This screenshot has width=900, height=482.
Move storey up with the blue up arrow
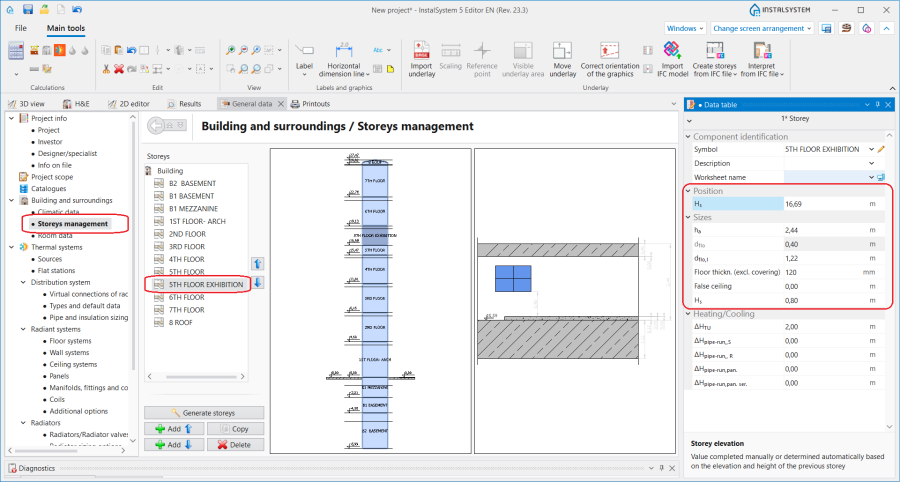(x=258, y=264)
